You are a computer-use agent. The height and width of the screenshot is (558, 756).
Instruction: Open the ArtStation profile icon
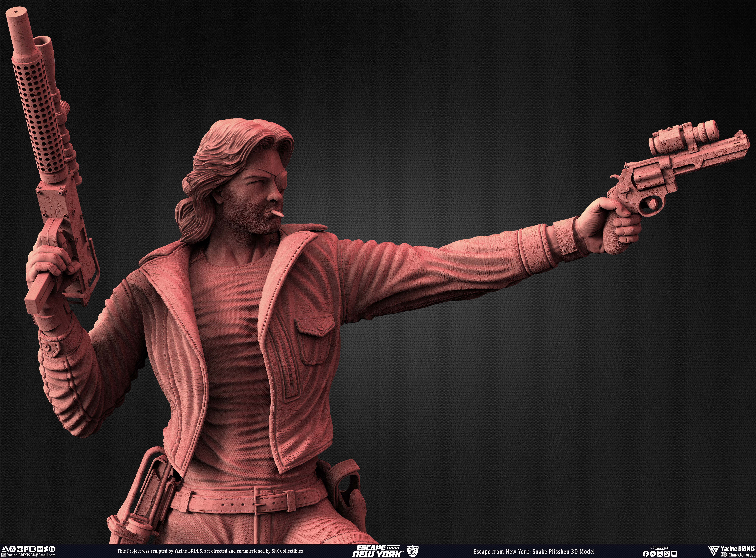coord(5,549)
